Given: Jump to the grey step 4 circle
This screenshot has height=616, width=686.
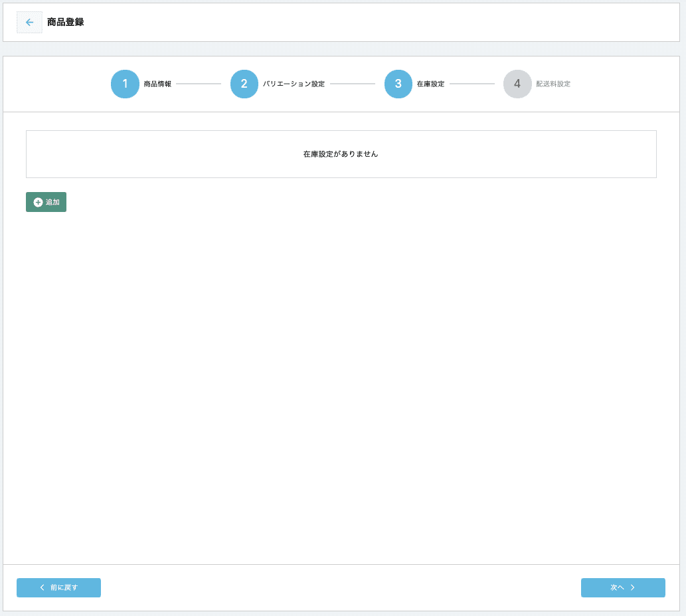Looking at the screenshot, I should 517,84.
